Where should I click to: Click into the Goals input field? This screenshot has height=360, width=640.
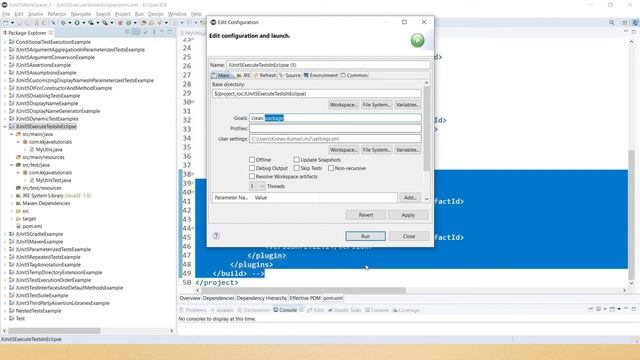[335, 118]
